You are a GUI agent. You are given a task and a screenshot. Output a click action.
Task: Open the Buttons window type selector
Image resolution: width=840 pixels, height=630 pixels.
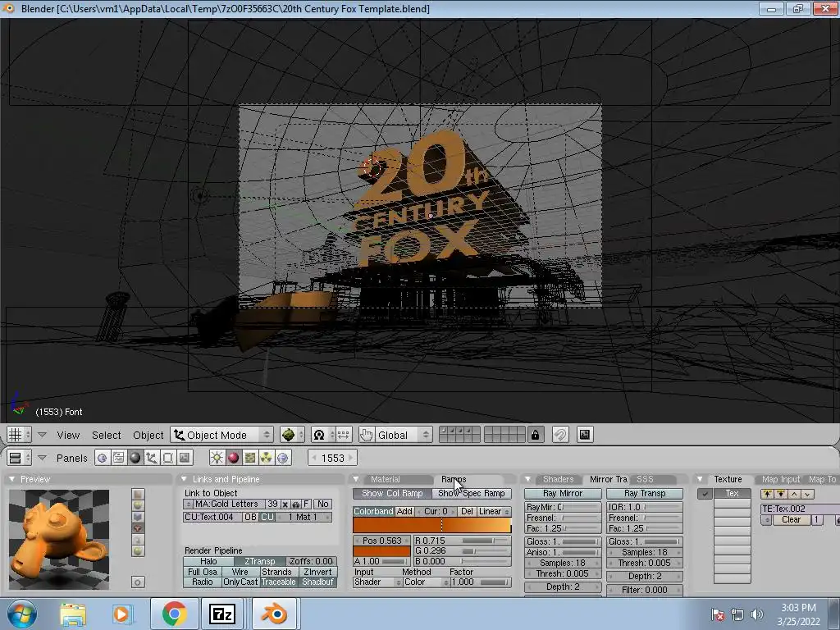pyautogui.click(x=19, y=458)
